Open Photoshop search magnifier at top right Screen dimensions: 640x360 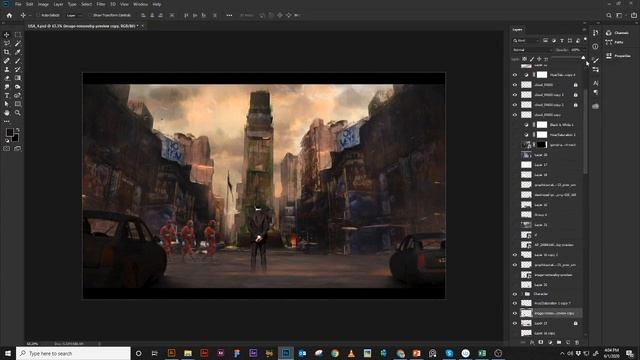pos(609,15)
